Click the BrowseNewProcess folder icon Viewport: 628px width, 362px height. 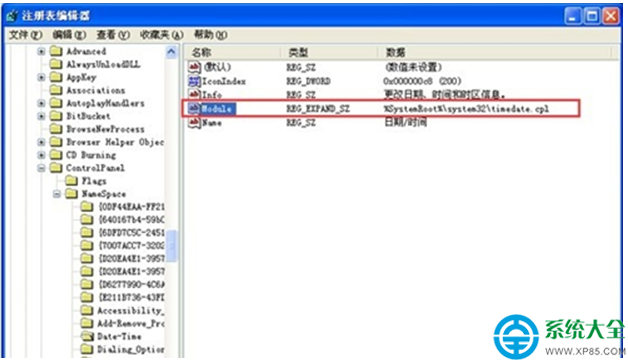click(x=56, y=129)
